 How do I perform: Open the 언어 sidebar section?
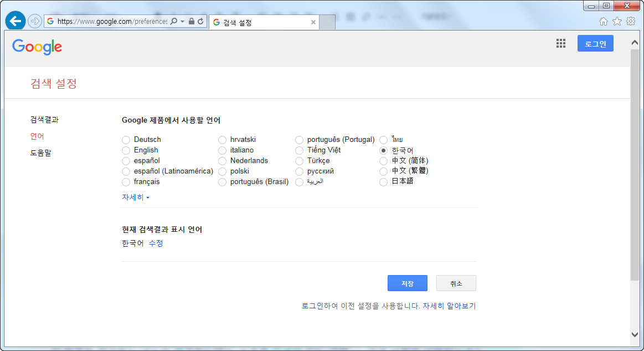tap(37, 136)
